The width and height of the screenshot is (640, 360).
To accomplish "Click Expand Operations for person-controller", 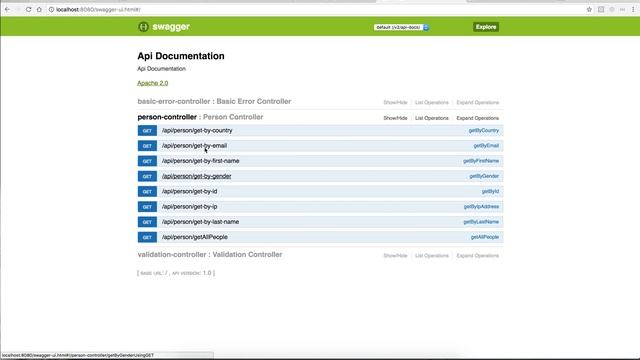I will coord(478,118).
